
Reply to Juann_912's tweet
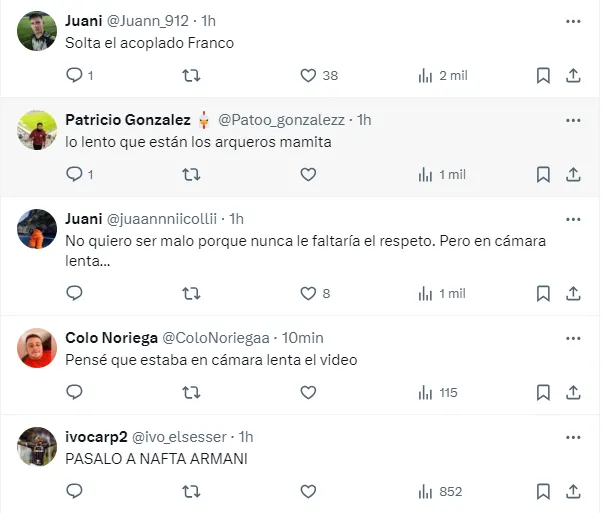click(74, 75)
